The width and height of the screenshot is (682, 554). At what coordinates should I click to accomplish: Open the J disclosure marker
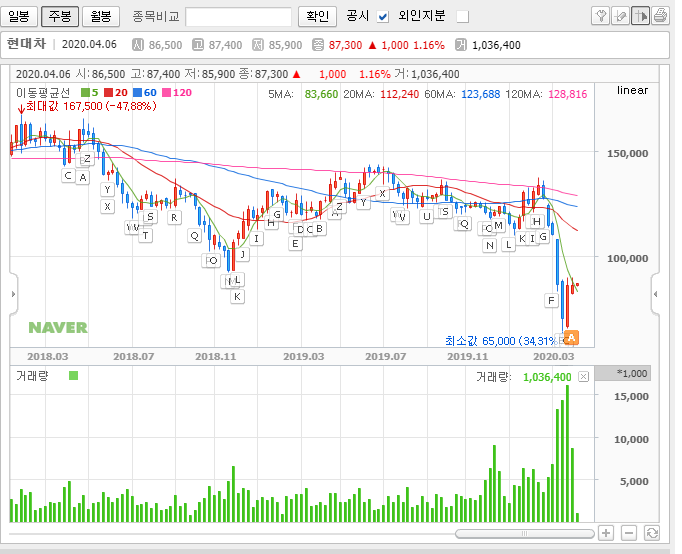pos(243,254)
